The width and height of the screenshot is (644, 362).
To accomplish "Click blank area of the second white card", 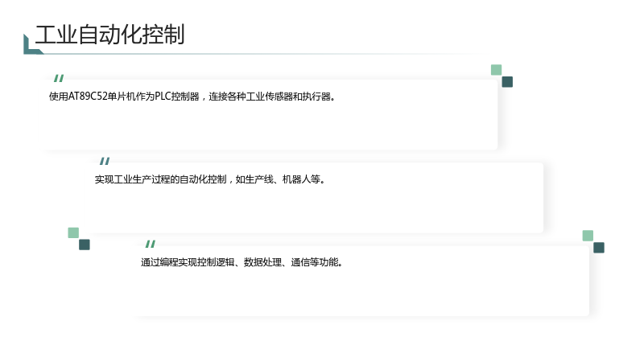I will tap(317, 210).
